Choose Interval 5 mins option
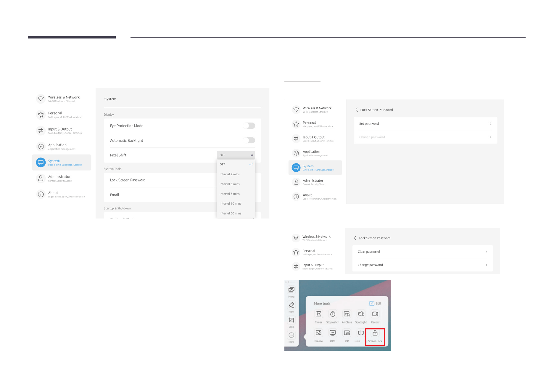Image resolution: width=554 pixels, height=392 pixels. tap(236, 194)
